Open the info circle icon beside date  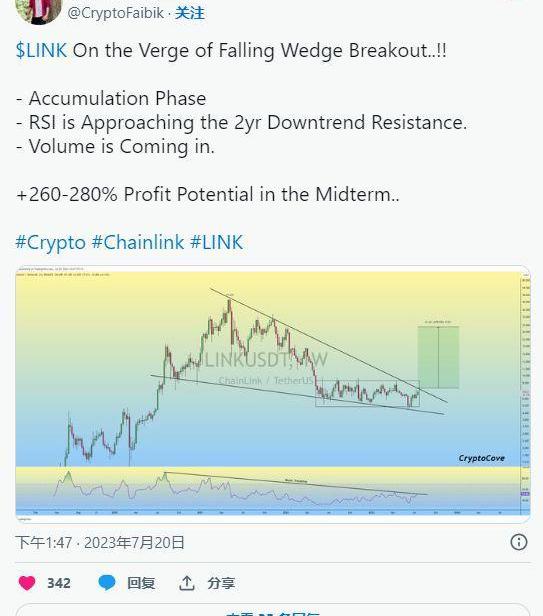click(x=519, y=542)
